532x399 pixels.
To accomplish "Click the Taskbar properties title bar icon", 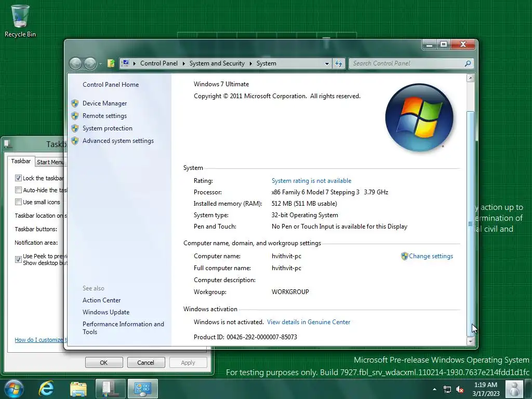I will (x=7, y=144).
